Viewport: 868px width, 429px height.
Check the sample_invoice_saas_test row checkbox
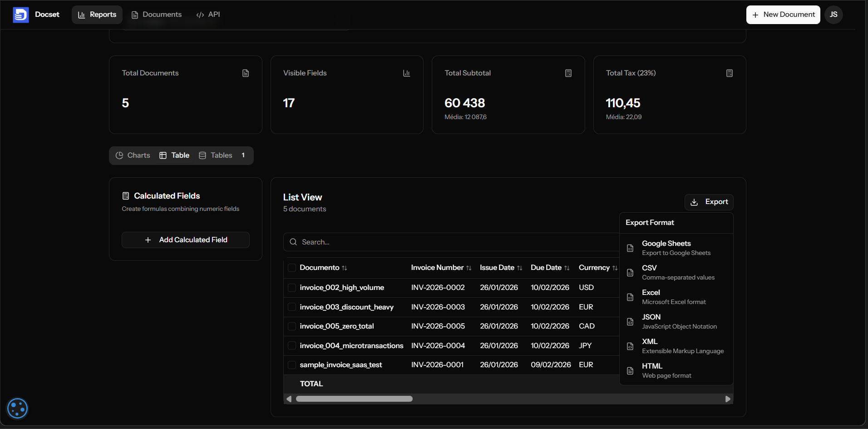292,364
